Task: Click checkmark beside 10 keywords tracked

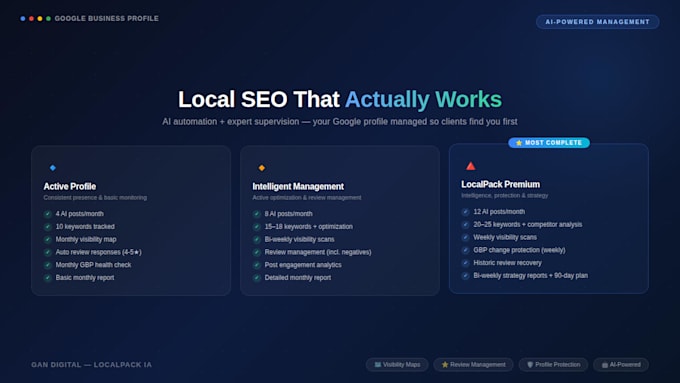Action: pos(48,226)
